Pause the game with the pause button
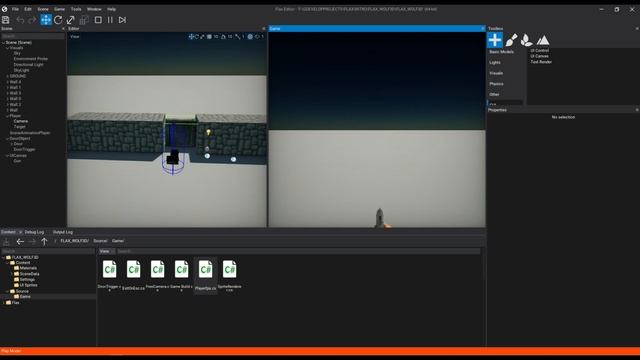The image size is (640, 360). (110, 20)
